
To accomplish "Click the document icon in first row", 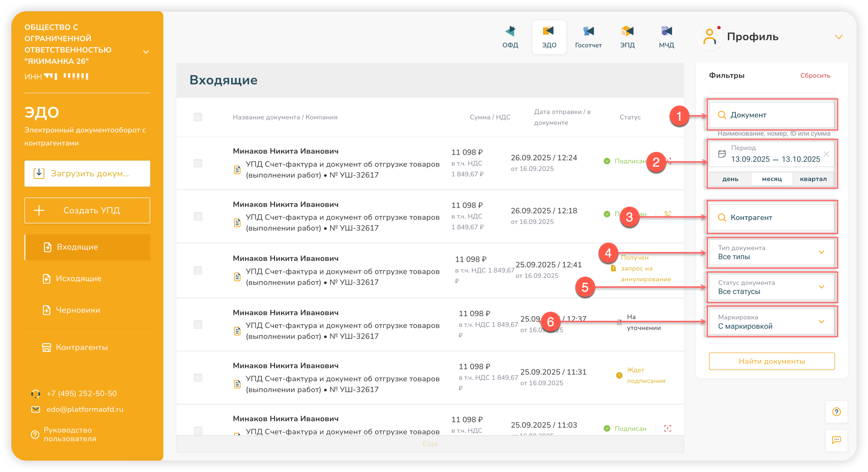I will coord(237,169).
